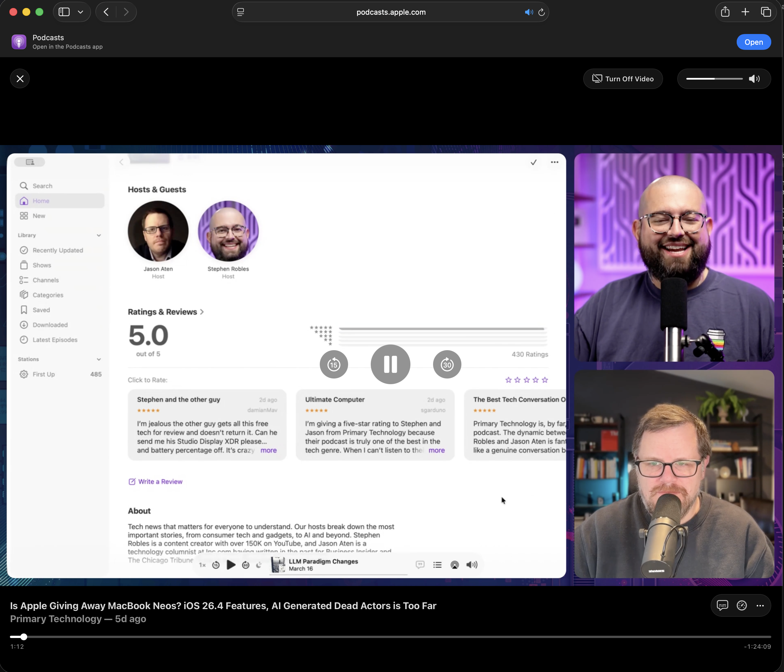The width and height of the screenshot is (784, 672).
Task: Open a new Safari tab
Action: click(745, 12)
